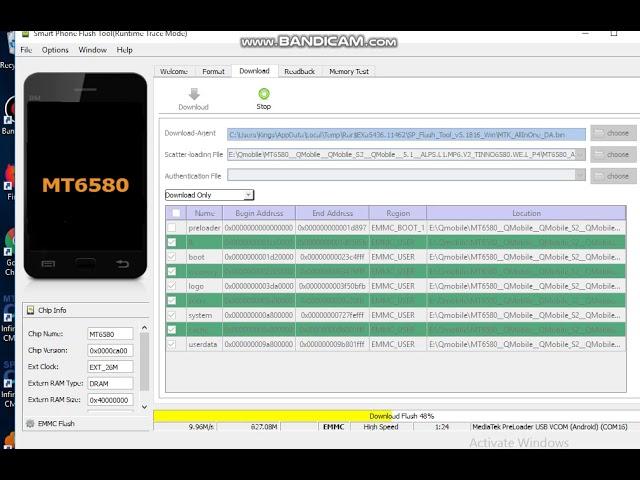Toggle the select-all checkbox in table header
This screenshot has width=640, height=480.
176,213
